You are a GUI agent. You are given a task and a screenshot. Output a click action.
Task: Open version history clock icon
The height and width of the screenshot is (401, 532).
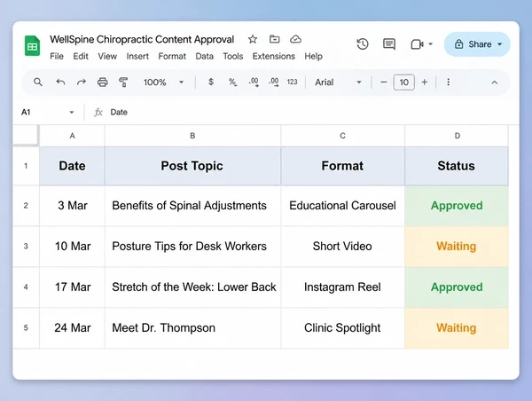click(x=363, y=44)
